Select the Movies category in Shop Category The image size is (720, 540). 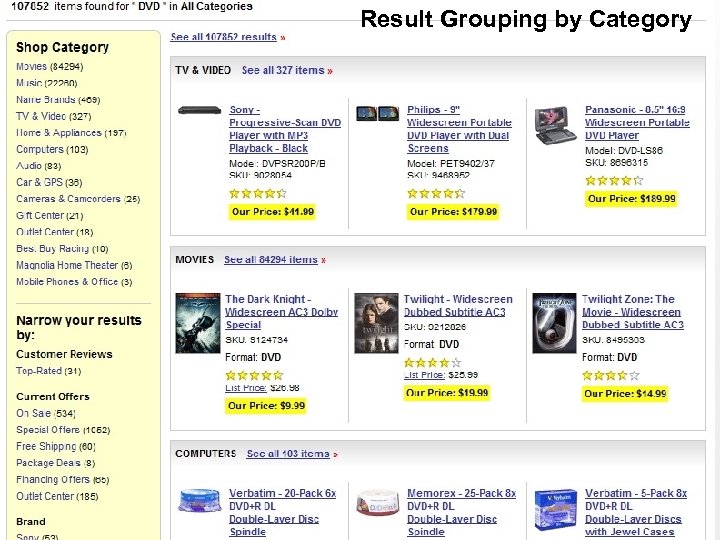point(32,66)
